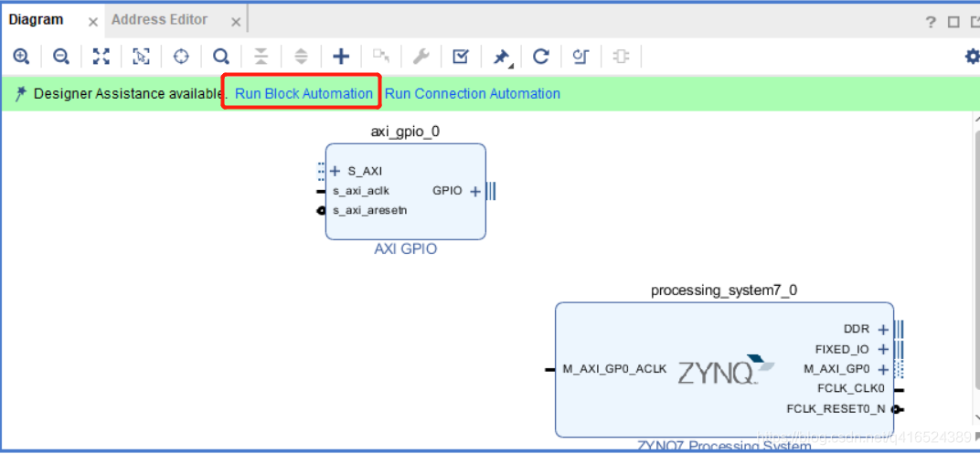
Task: Expand the DDR interface plus
Action: coord(883,329)
